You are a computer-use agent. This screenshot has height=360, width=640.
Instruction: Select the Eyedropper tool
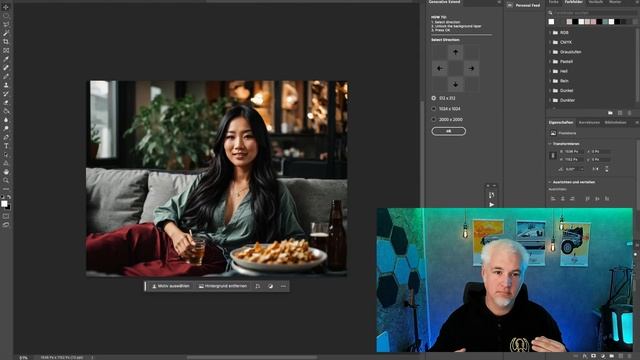click(6, 59)
